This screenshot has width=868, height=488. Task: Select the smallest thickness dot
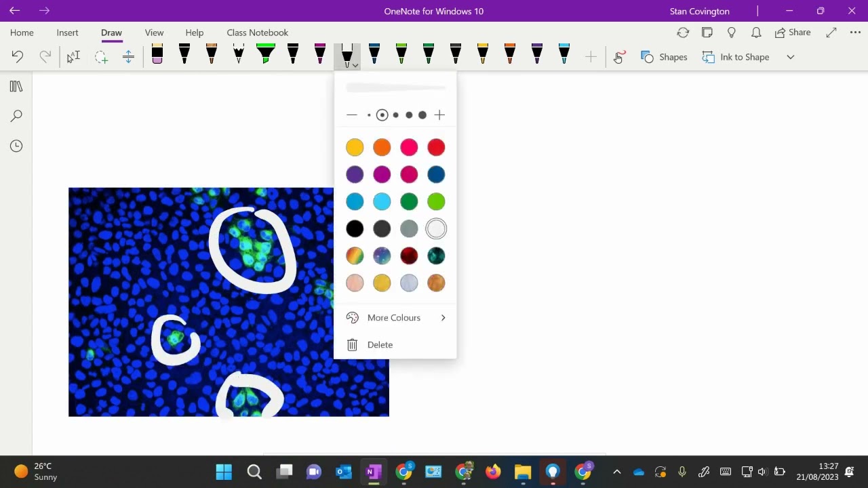tap(369, 115)
